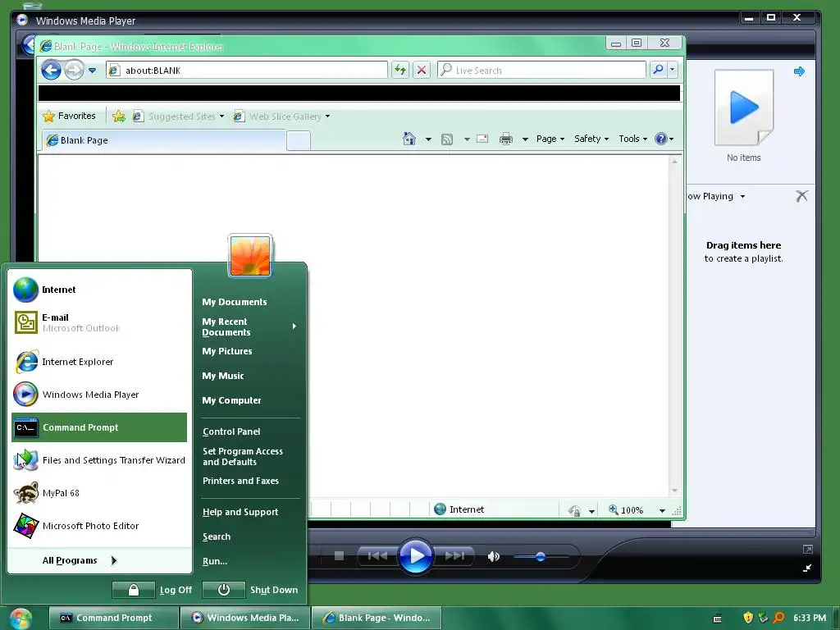Launch MyPal 68 from Start menu

(99, 493)
